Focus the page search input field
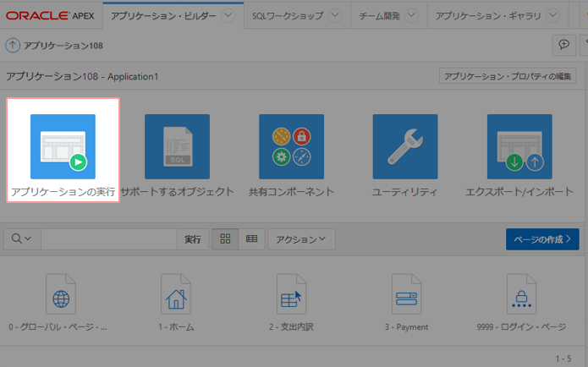 [109, 239]
